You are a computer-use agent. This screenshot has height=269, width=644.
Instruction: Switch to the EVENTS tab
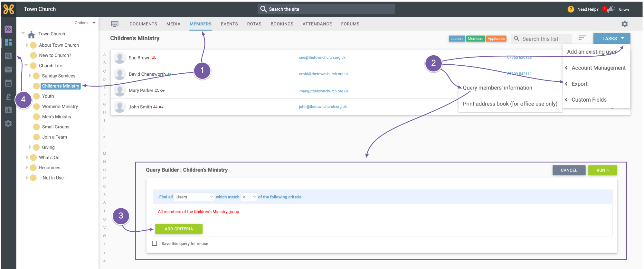pos(229,24)
